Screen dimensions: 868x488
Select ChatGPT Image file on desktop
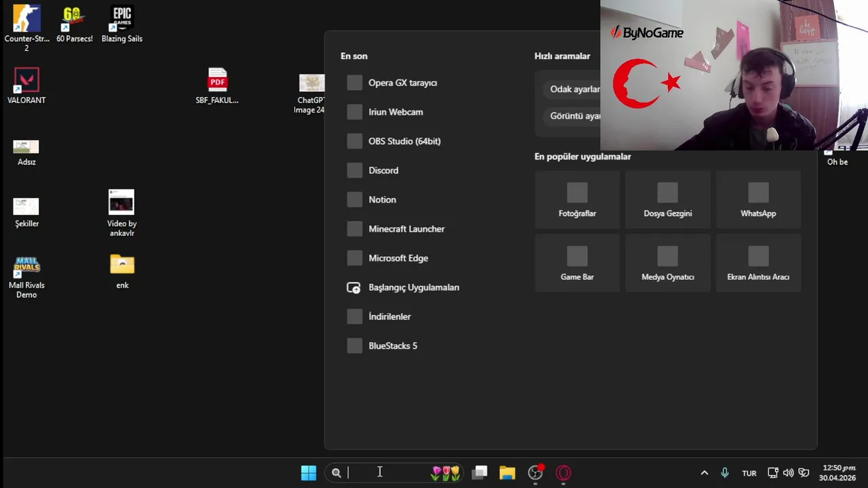(311, 94)
